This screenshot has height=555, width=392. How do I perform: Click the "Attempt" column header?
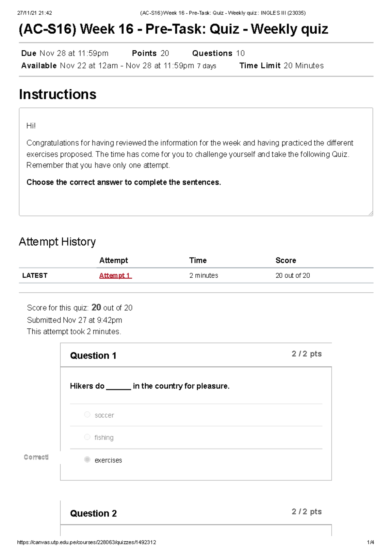(x=113, y=261)
